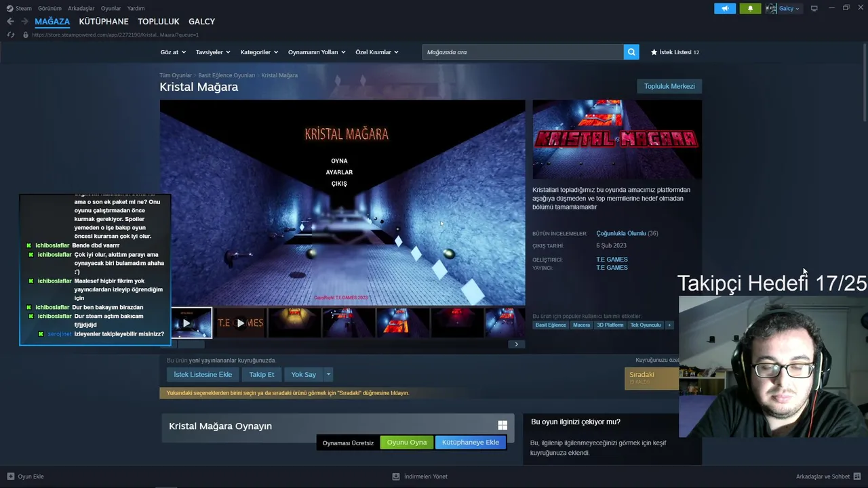This screenshot has height=488, width=868.
Task: Expand the Tavsiyeler menu
Action: 213,52
